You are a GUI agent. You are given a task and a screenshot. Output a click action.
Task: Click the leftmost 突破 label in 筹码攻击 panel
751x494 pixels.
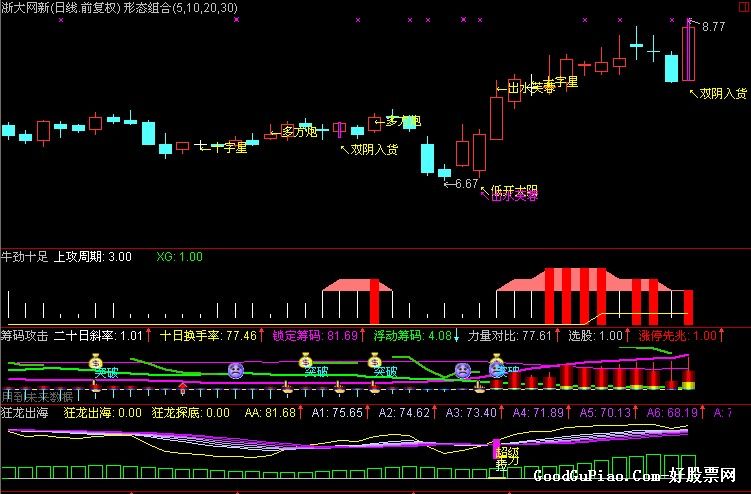tap(106, 373)
